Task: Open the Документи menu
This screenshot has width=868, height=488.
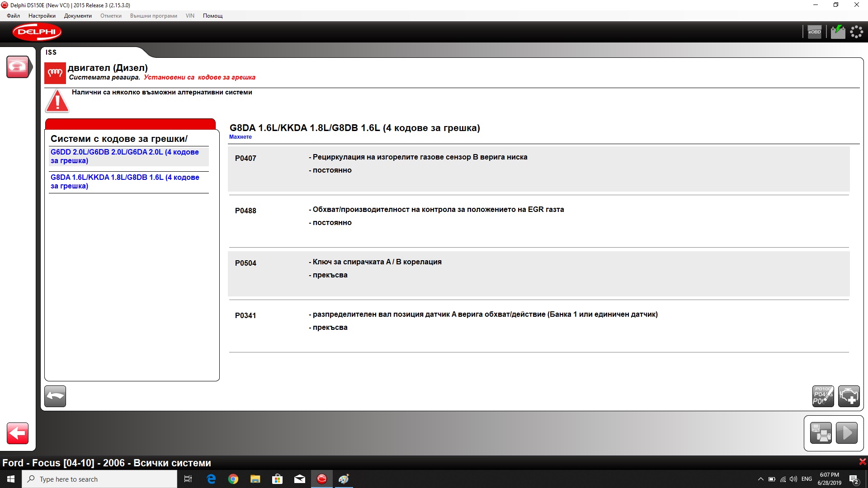Action: point(78,16)
